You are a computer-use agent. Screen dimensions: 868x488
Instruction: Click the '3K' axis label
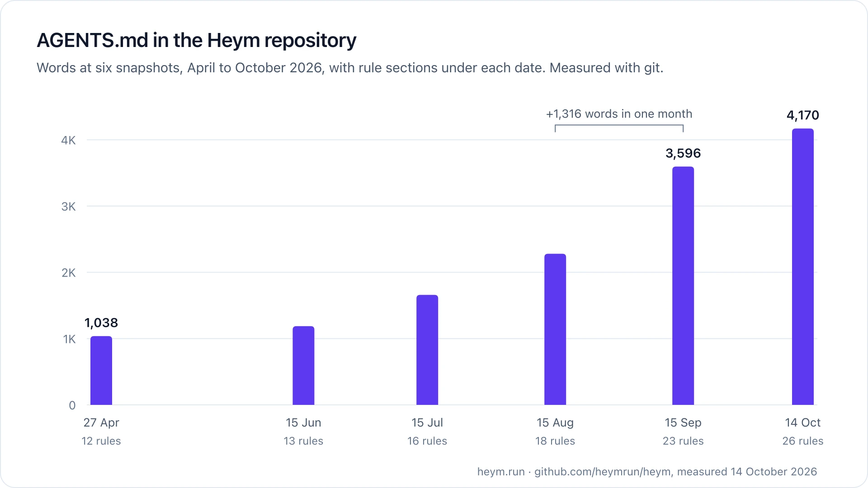coord(69,206)
